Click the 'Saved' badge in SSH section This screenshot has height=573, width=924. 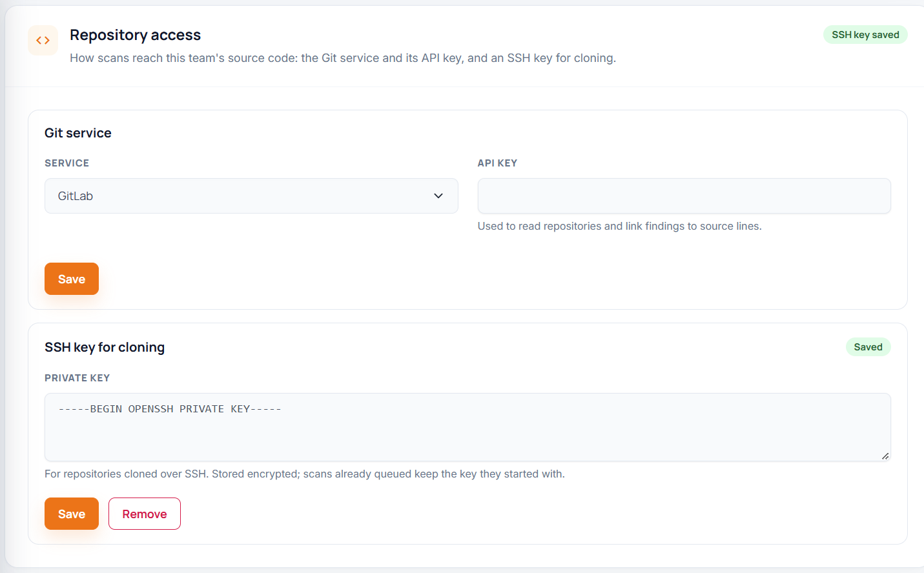tap(868, 347)
